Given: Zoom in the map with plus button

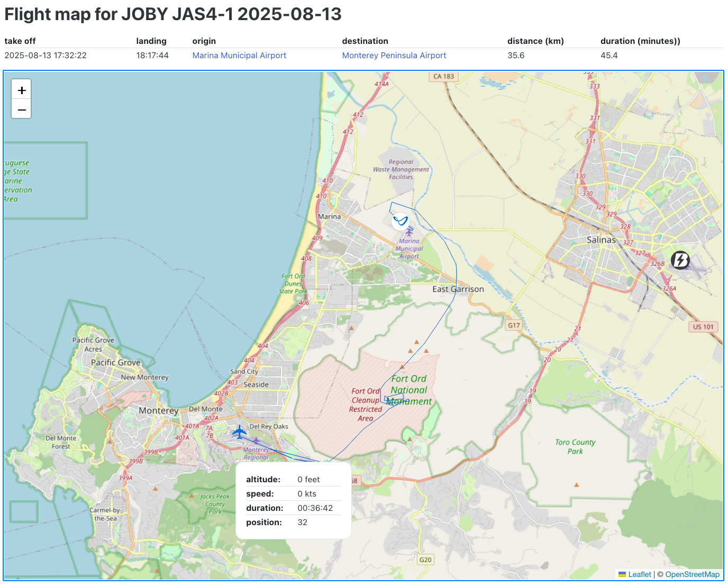Looking at the screenshot, I should [x=22, y=90].
